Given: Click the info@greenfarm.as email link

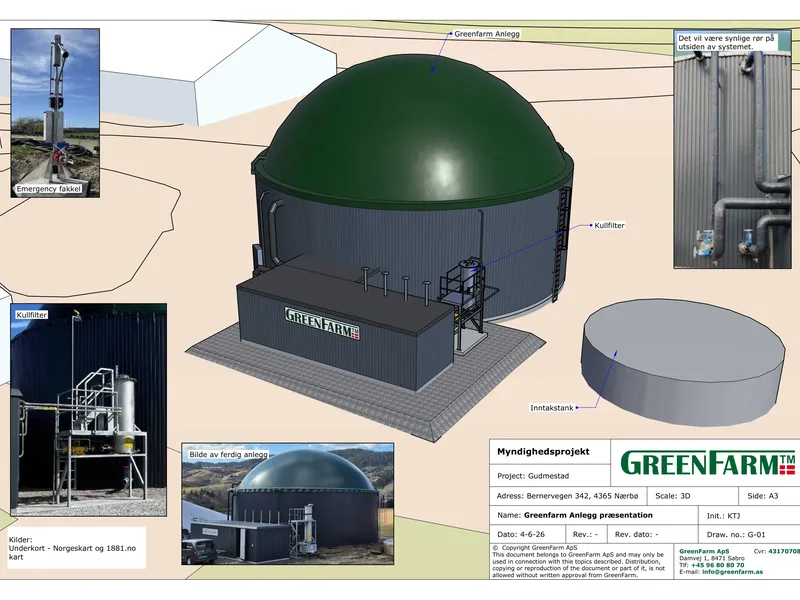Looking at the screenshot, I should click(732, 572).
